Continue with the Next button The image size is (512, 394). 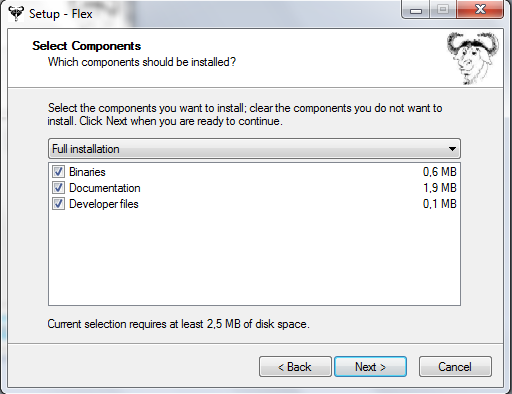pyautogui.click(x=370, y=367)
